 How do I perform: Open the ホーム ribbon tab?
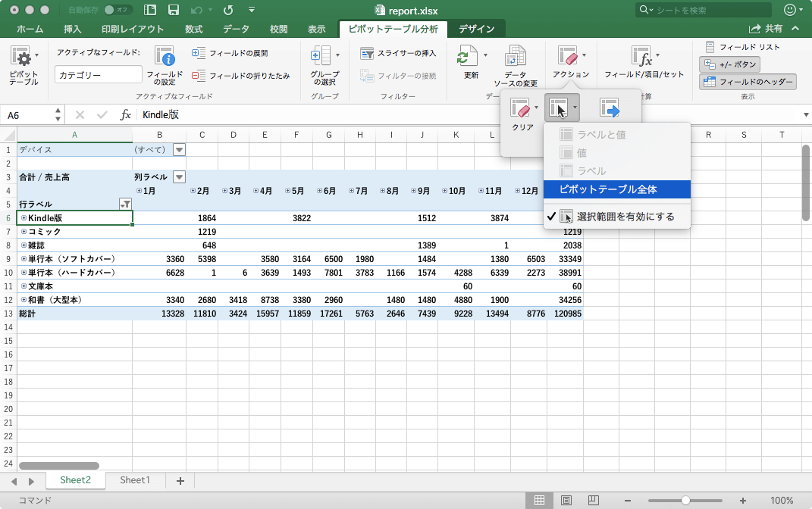coord(30,29)
